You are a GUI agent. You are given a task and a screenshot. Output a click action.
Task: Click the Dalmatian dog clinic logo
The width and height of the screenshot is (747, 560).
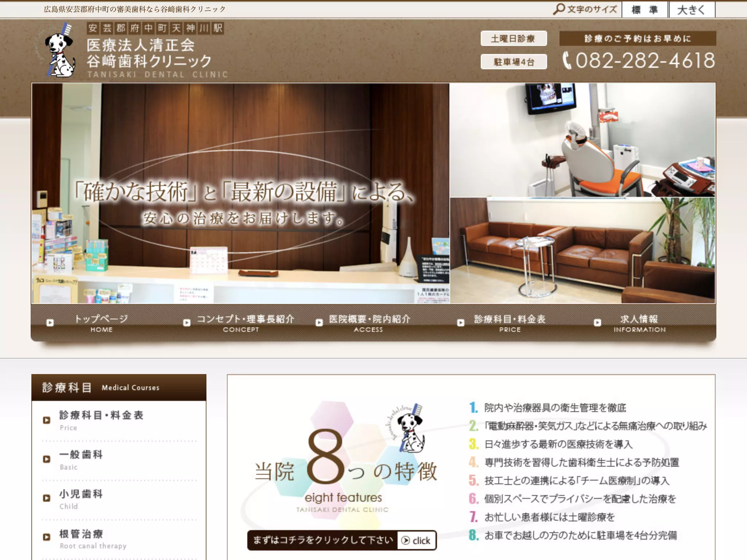[56, 50]
